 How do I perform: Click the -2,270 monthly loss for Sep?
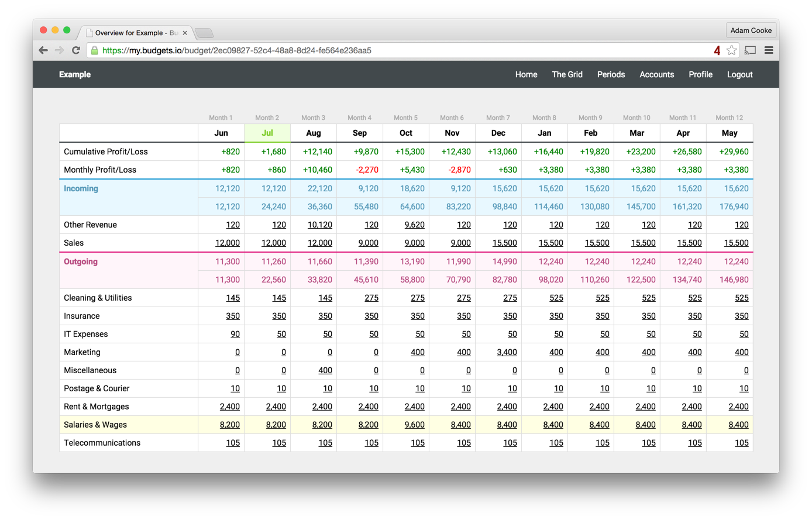coord(367,170)
